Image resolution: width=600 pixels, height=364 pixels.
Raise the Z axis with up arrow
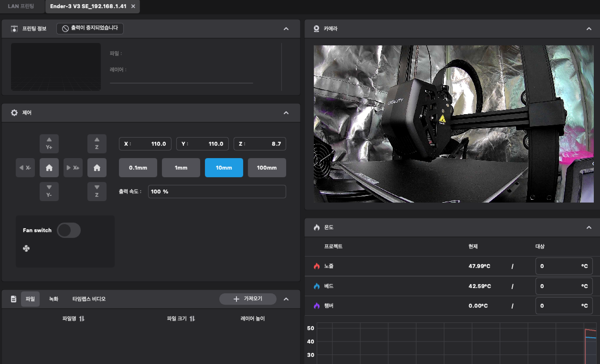click(x=97, y=143)
